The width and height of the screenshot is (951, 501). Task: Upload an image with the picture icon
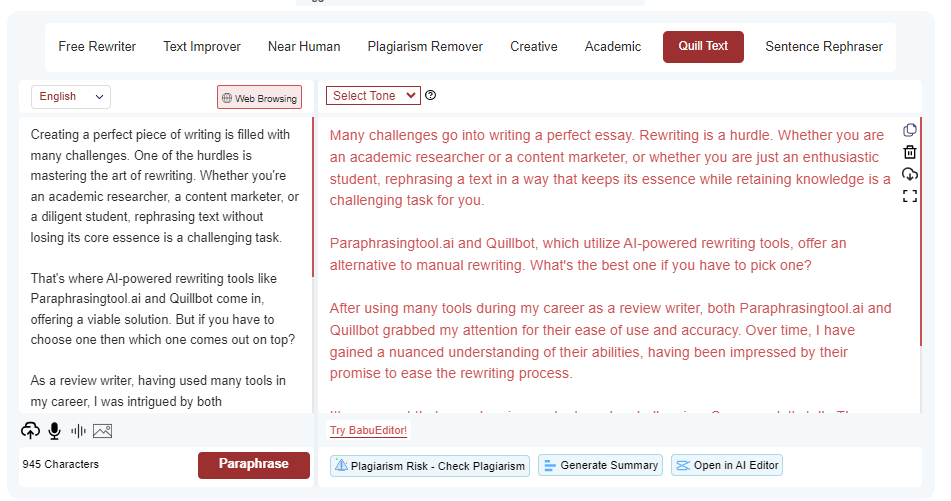tap(102, 431)
